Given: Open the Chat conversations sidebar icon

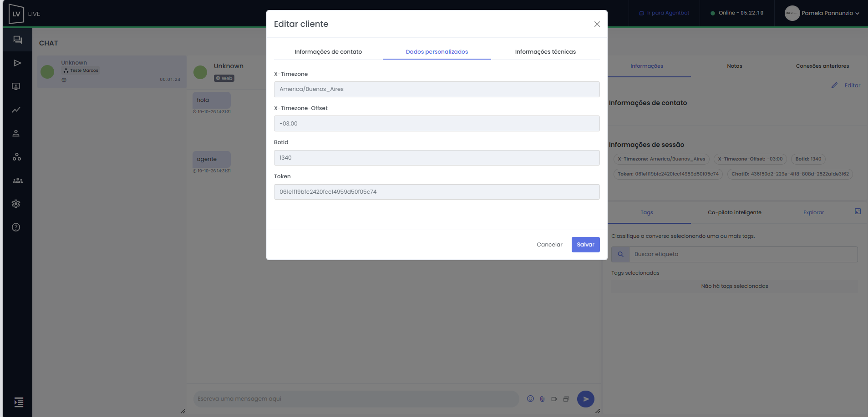Looking at the screenshot, I should (17, 40).
